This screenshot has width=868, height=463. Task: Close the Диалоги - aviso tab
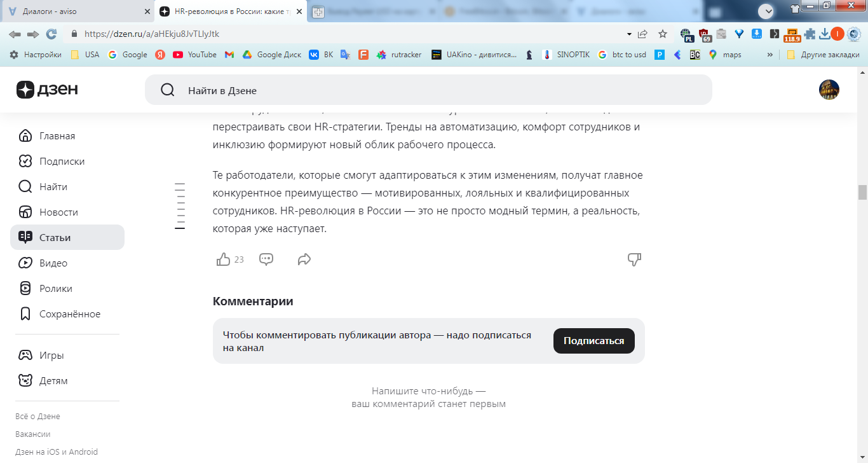(x=147, y=11)
